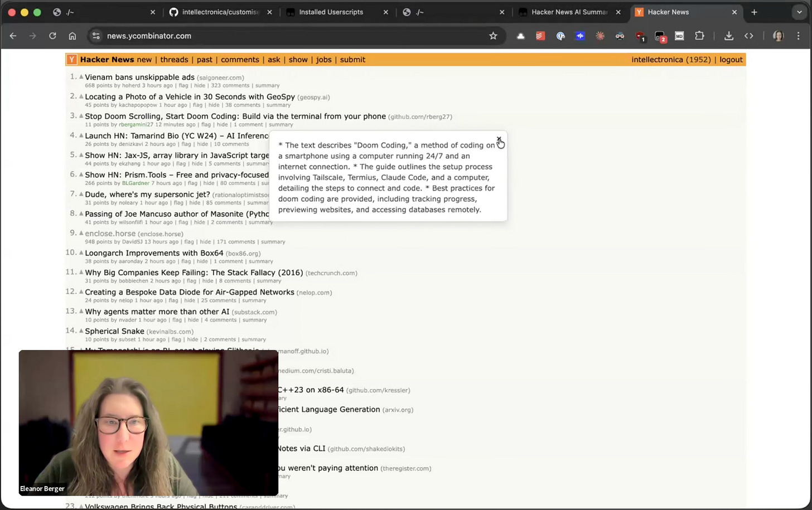Open the jobs link in header
Screen dimensions: 812x510
(x=323, y=60)
